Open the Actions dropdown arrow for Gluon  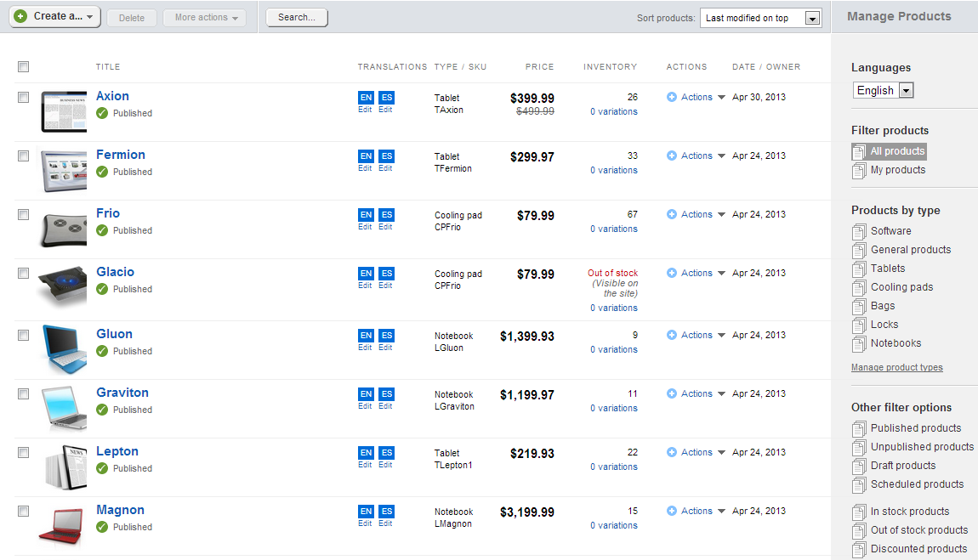click(721, 336)
